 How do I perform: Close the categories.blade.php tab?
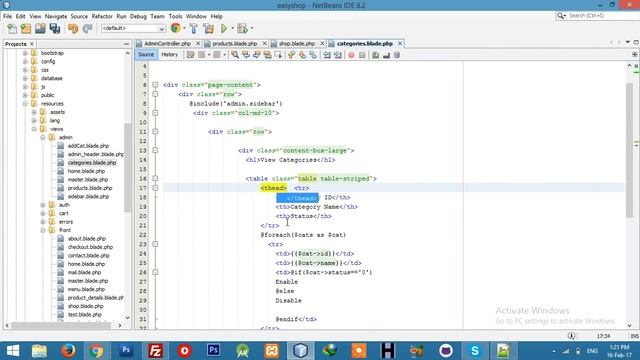pos(400,43)
